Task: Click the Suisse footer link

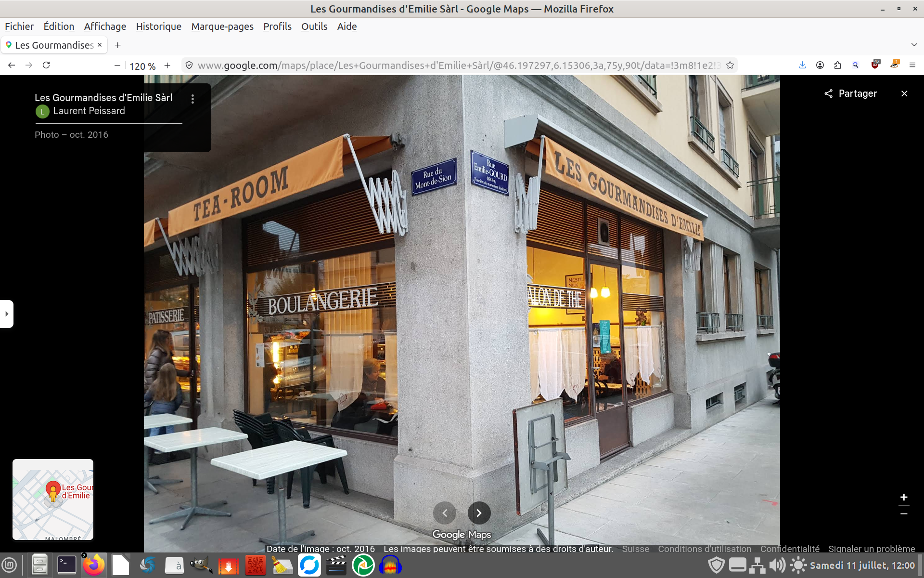Action: (x=635, y=549)
